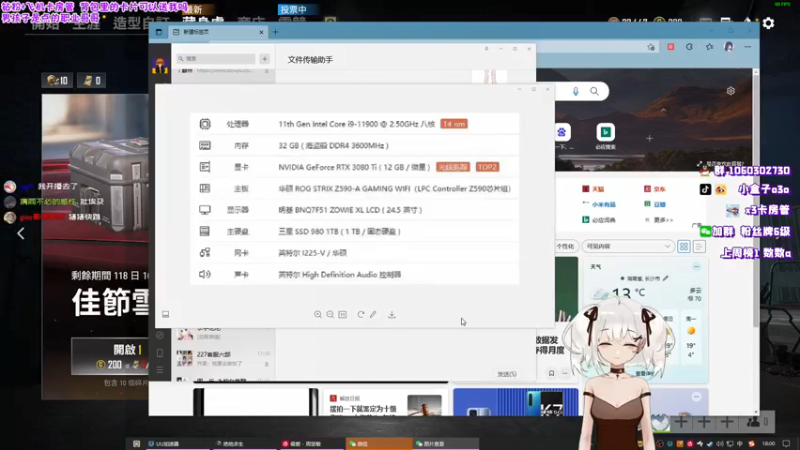Open the Baidu paw shortcut tile
This screenshot has width=800, height=450.
point(562,132)
